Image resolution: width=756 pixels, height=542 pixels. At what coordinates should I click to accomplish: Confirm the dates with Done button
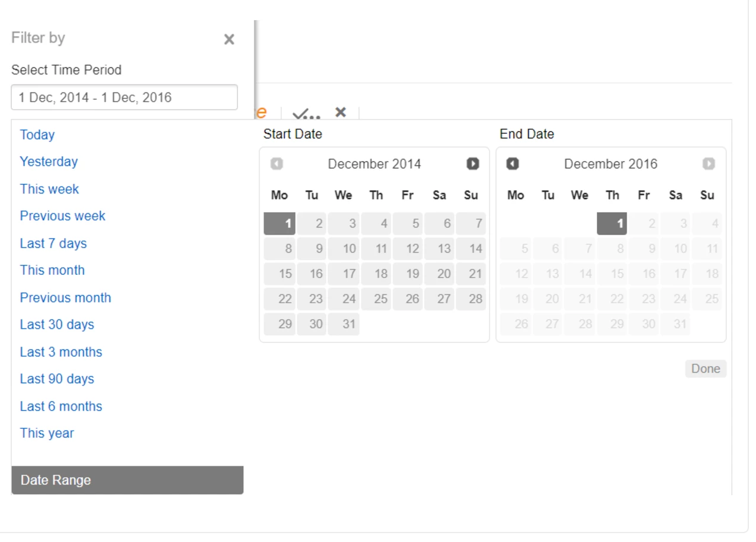click(706, 368)
